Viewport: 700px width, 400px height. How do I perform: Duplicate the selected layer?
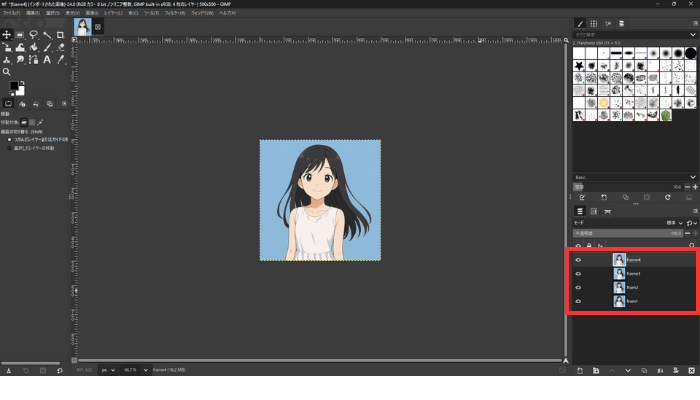click(x=644, y=371)
